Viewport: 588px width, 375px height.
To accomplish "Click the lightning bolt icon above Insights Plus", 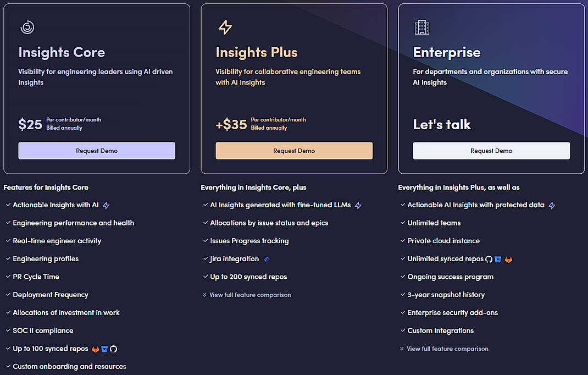I will [x=224, y=27].
